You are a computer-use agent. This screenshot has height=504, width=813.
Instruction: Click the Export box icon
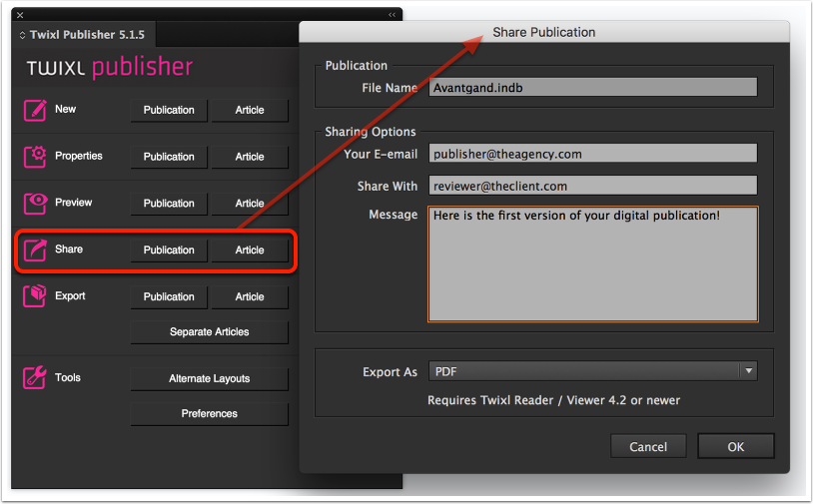coord(35,295)
